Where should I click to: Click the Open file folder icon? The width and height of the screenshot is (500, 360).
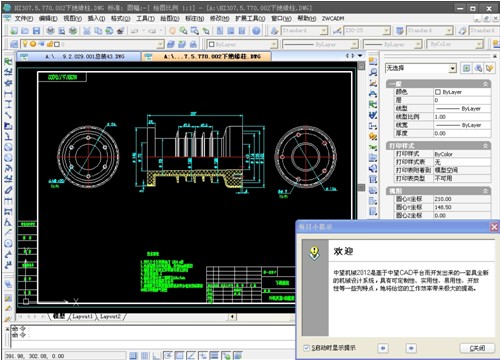click(25, 31)
